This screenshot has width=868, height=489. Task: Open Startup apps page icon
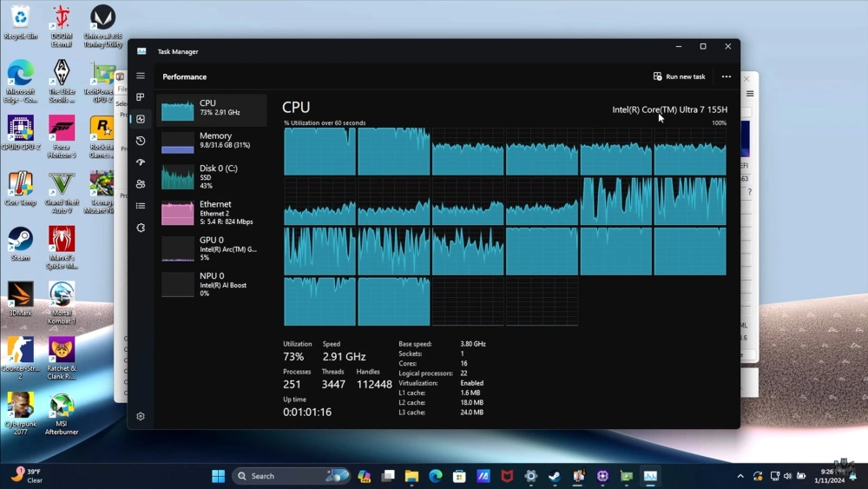141,162
